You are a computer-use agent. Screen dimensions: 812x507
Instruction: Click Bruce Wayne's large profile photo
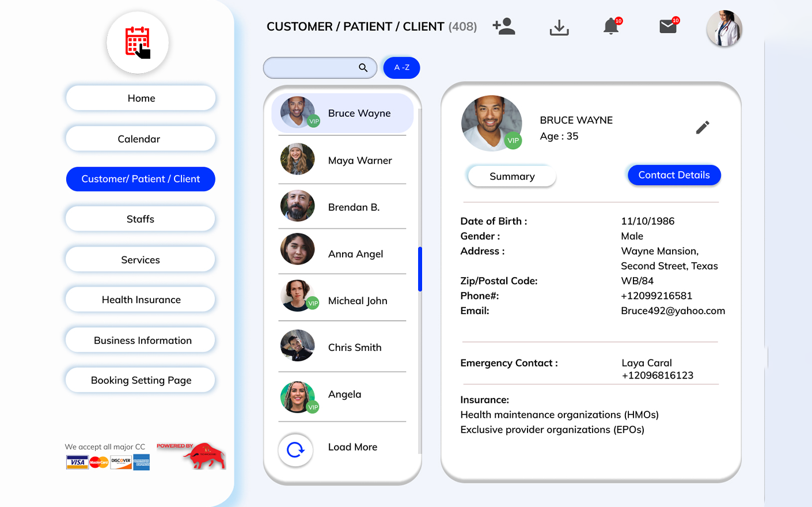[491, 123]
